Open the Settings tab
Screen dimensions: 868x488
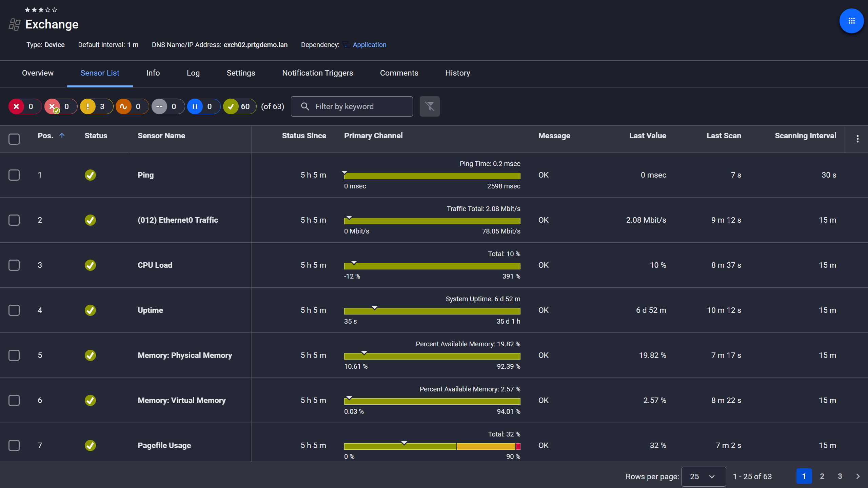tap(241, 73)
